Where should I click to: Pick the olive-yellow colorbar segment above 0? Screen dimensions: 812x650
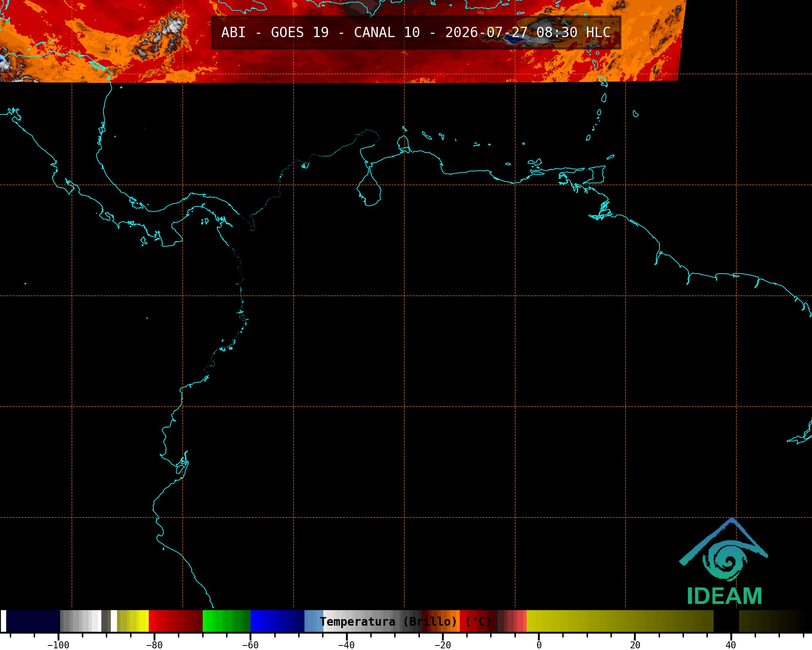point(620,621)
